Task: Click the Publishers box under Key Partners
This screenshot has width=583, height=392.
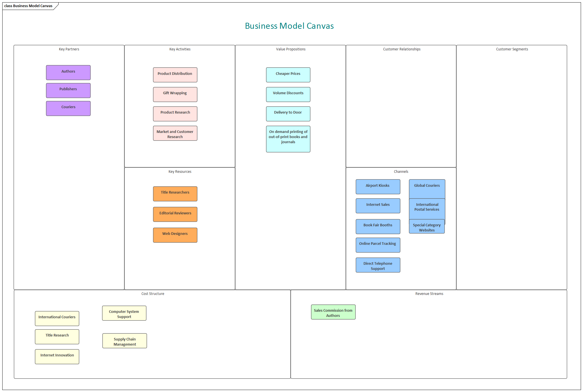Action: 68,90
